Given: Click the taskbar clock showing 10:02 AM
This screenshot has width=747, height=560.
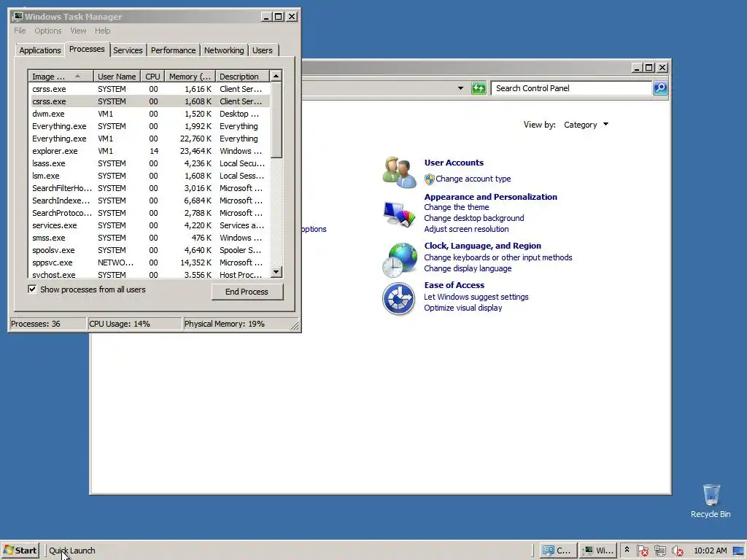Looking at the screenshot, I should 710,551.
